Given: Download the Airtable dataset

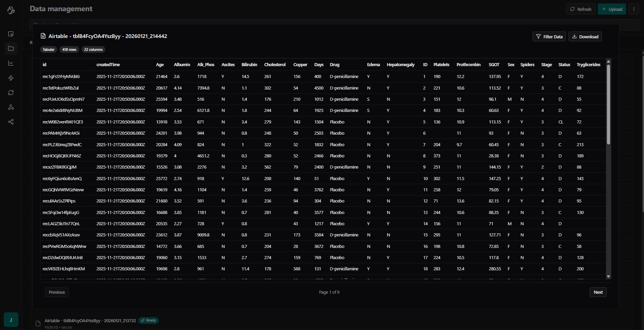Looking at the screenshot, I should 585,37.
